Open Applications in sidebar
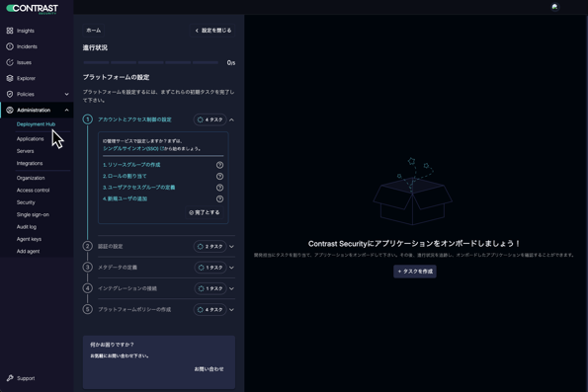The image size is (588, 392). (x=30, y=138)
